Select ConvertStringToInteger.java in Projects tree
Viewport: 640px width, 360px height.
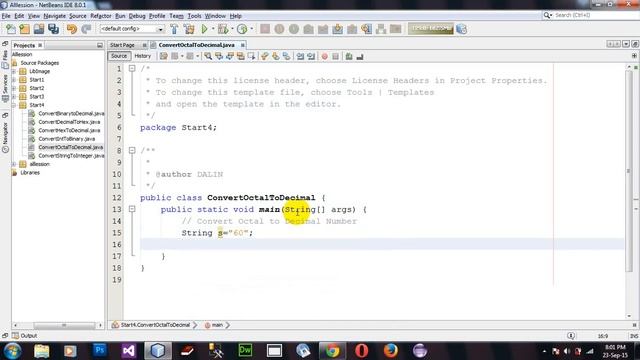coord(71,156)
